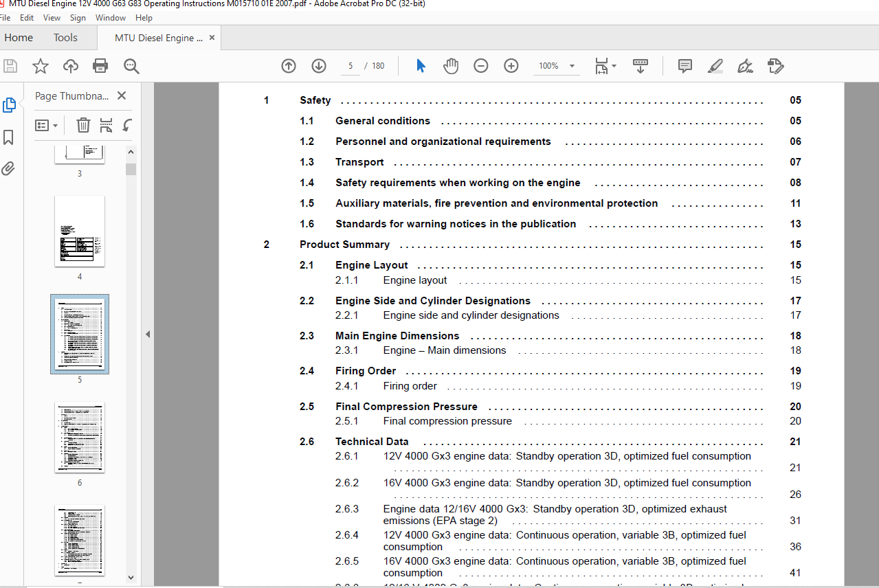Click the 'Safety' contents entry
The width and height of the screenshot is (879, 588).
(x=315, y=100)
